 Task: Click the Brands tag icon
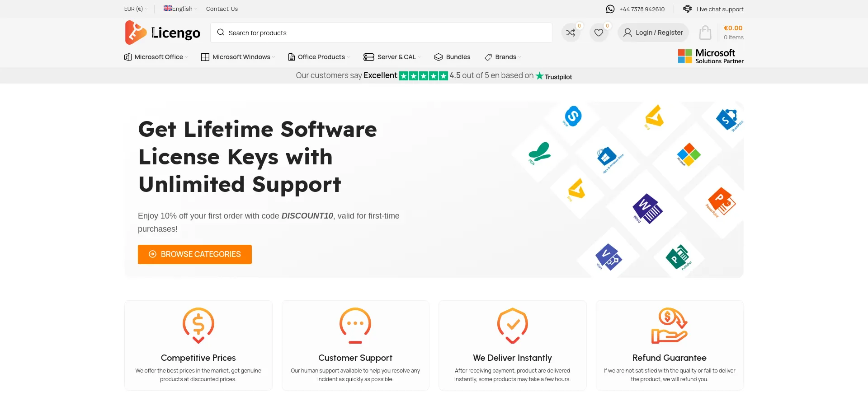[488, 57]
